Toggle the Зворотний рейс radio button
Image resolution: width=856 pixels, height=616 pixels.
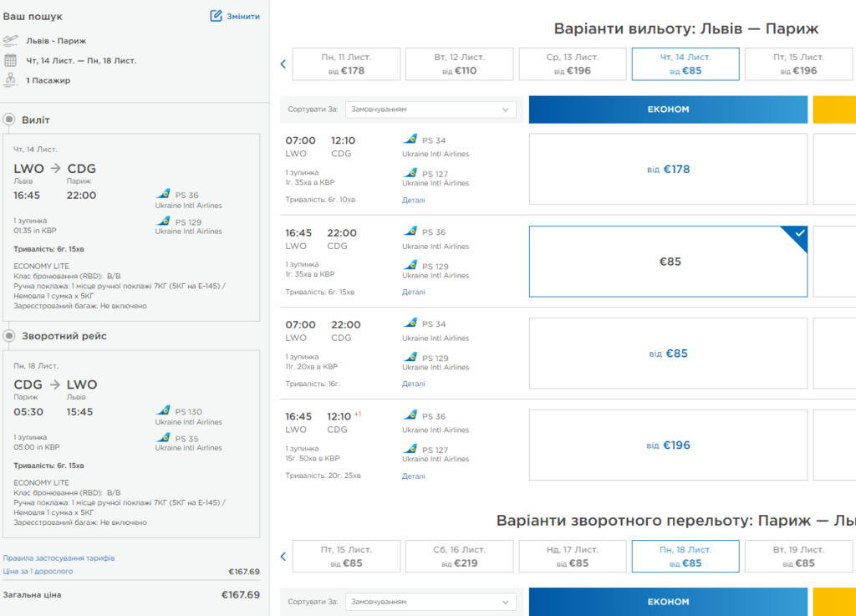point(9,335)
